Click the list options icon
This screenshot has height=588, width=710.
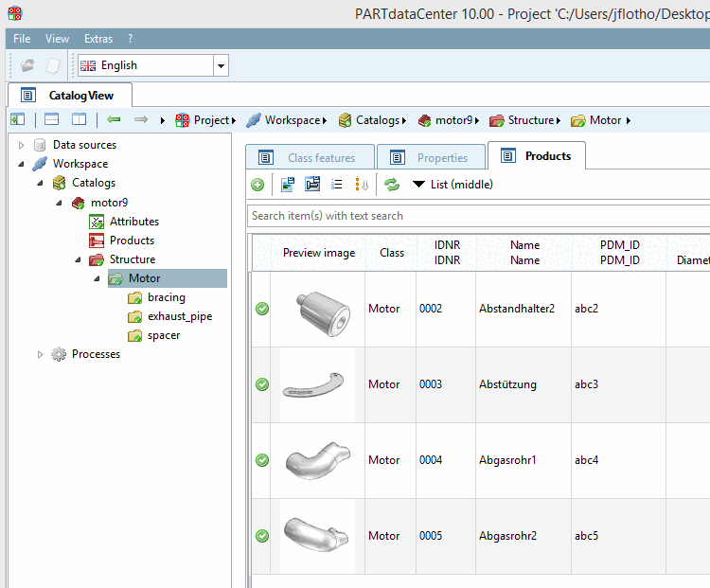tap(336, 184)
